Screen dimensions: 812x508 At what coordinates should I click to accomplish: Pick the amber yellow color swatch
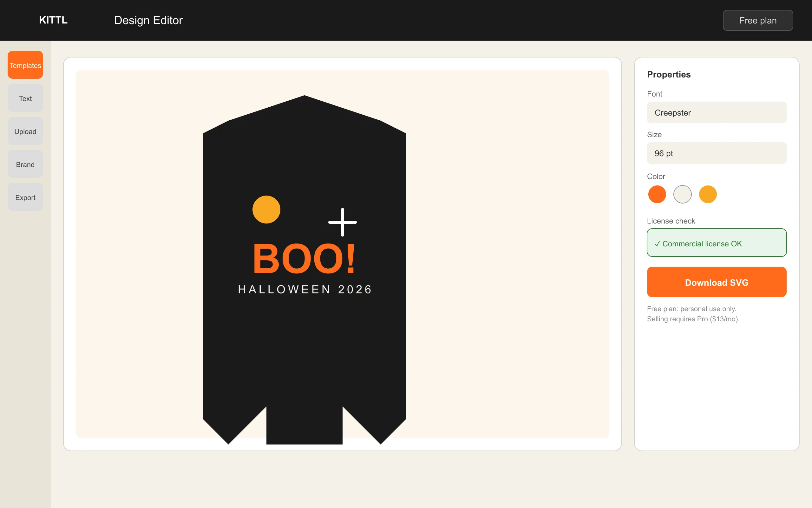click(x=708, y=194)
